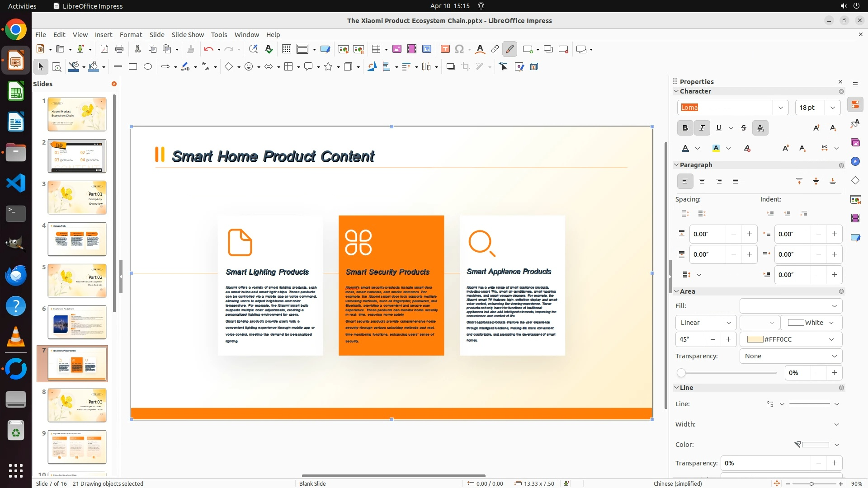Click the Display Grid toolbar icon
Viewport: 868px width, 488px height.
(286, 49)
